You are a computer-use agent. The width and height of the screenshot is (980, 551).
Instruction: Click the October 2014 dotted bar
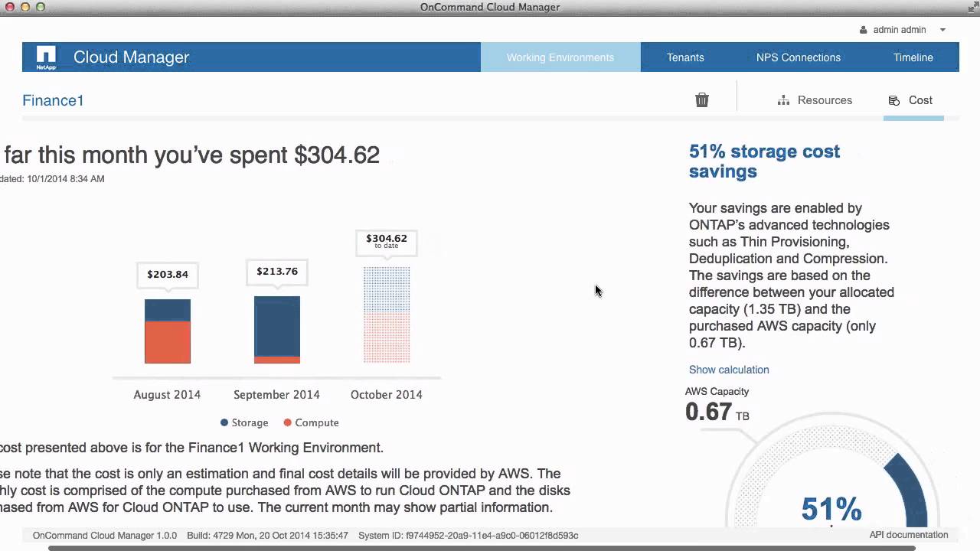387,315
